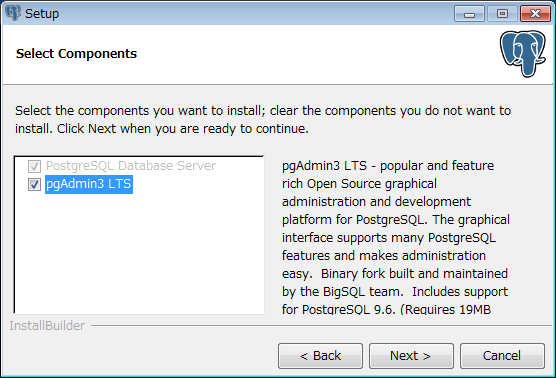Click the 'BigSQL team' description line

pos(395,291)
